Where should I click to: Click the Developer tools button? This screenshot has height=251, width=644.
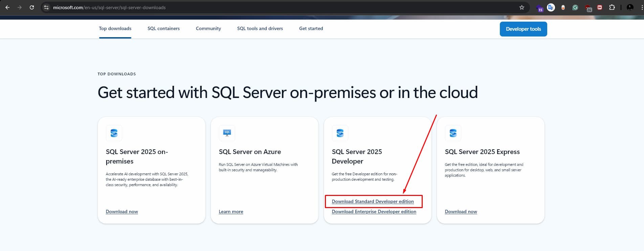(523, 29)
